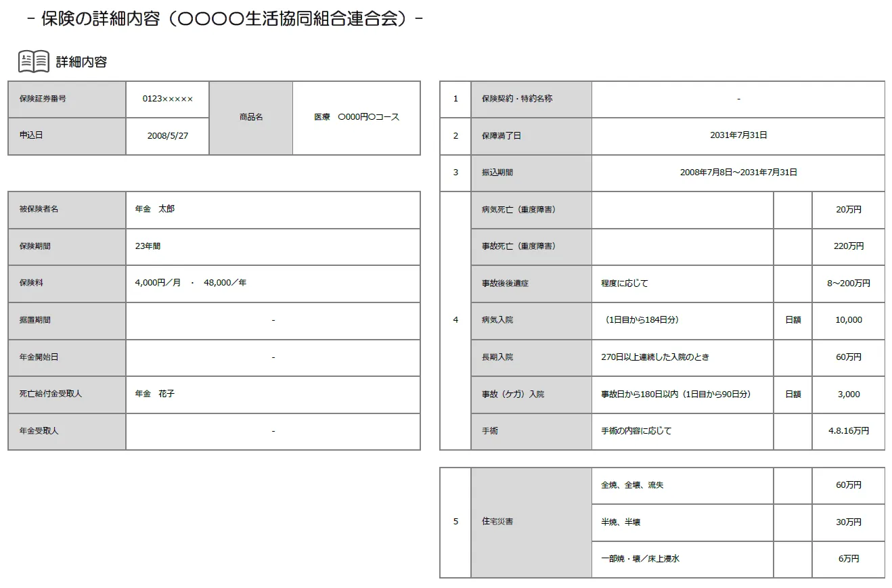Select the 23年間 period value
This screenshot has height=588, width=892.
click(148, 246)
